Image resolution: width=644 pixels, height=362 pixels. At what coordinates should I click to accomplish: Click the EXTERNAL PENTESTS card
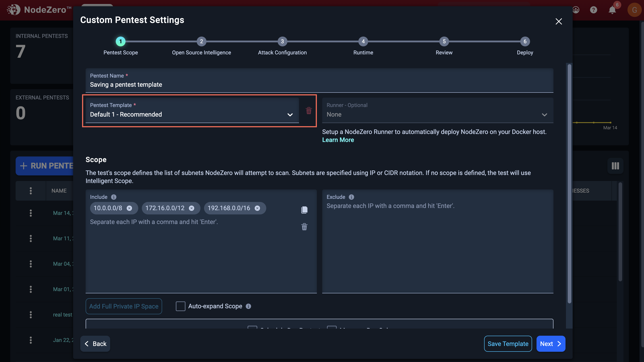pyautogui.click(x=42, y=117)
